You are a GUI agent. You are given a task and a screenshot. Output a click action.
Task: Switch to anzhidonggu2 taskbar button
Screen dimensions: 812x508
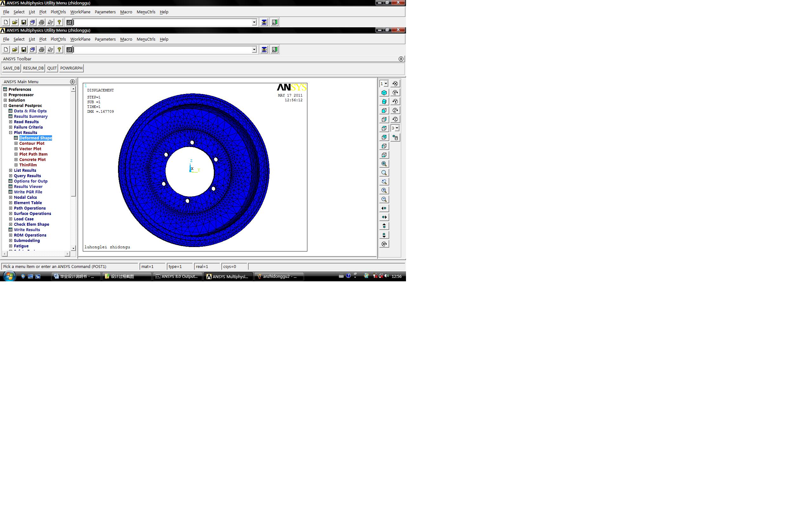[x=279, y=277]
